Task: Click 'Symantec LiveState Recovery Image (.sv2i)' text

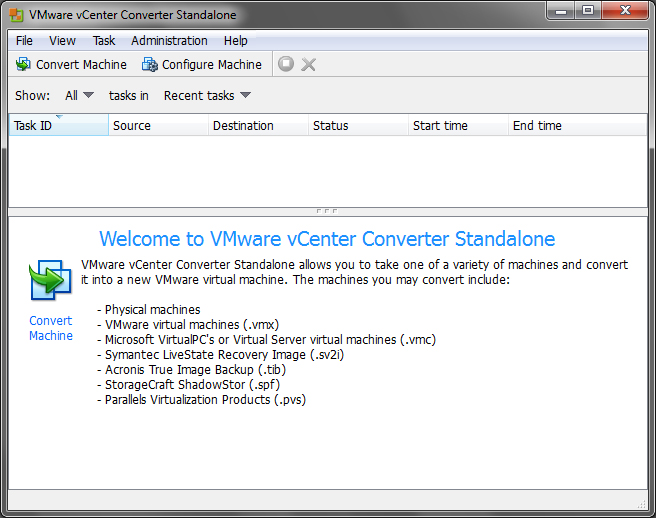Action: 224,355
